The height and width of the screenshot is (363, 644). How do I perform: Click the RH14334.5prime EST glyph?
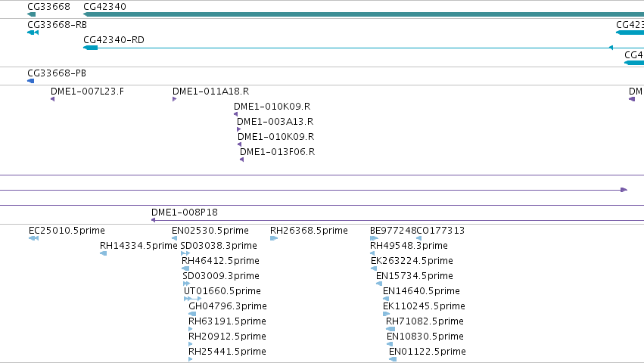point(104,253)
